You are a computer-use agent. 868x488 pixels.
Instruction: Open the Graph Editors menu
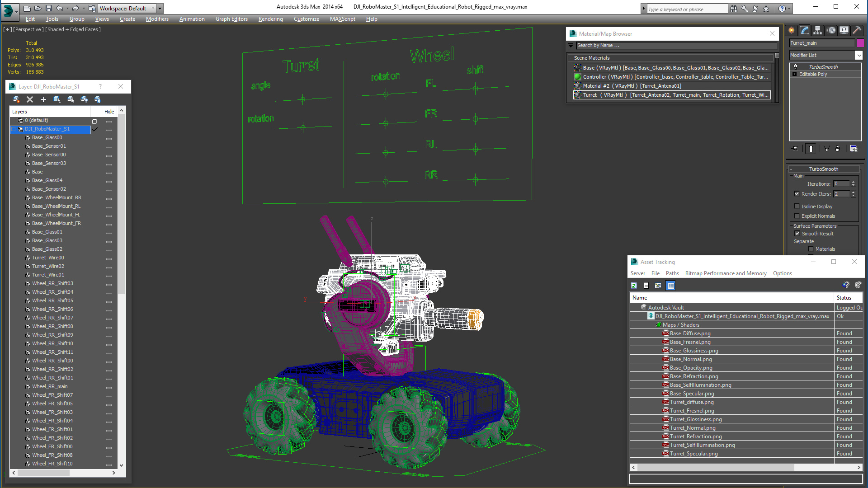pyautogui.click(x=231, y=19)
